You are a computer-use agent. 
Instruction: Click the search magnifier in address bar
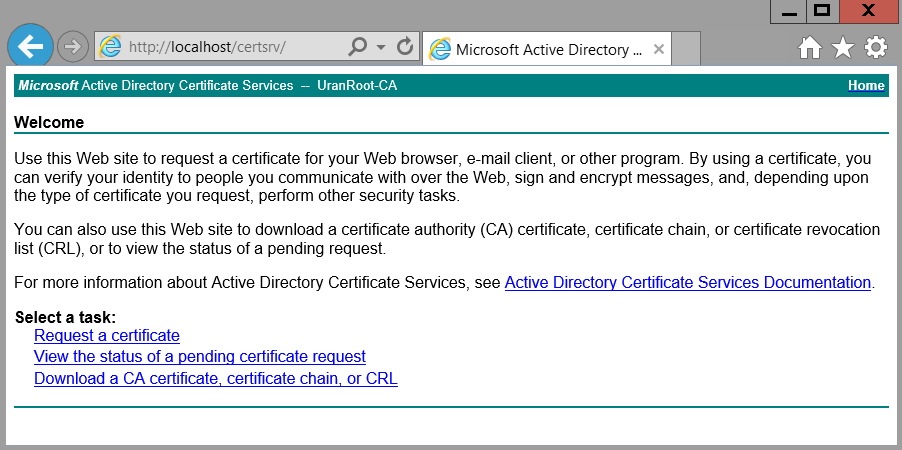click(357, 47)
